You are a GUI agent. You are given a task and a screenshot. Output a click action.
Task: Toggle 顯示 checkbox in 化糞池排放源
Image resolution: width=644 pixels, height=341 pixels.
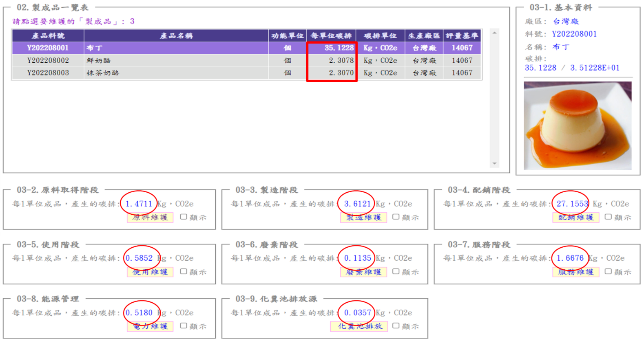396,326
